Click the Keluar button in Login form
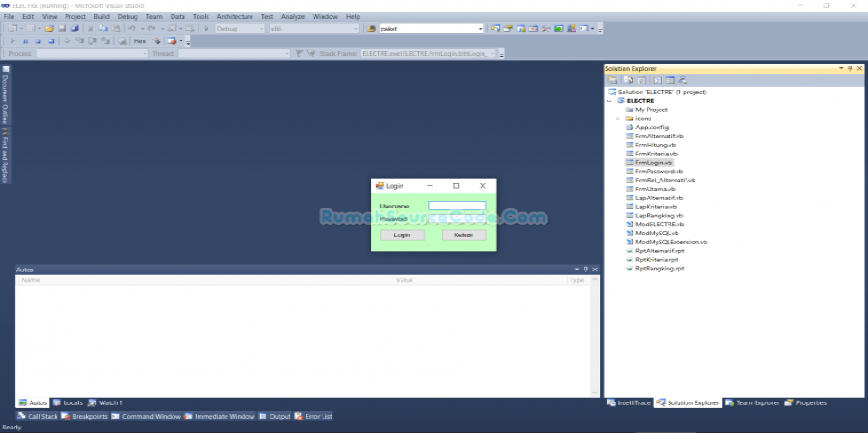 [x=464, y=235]
